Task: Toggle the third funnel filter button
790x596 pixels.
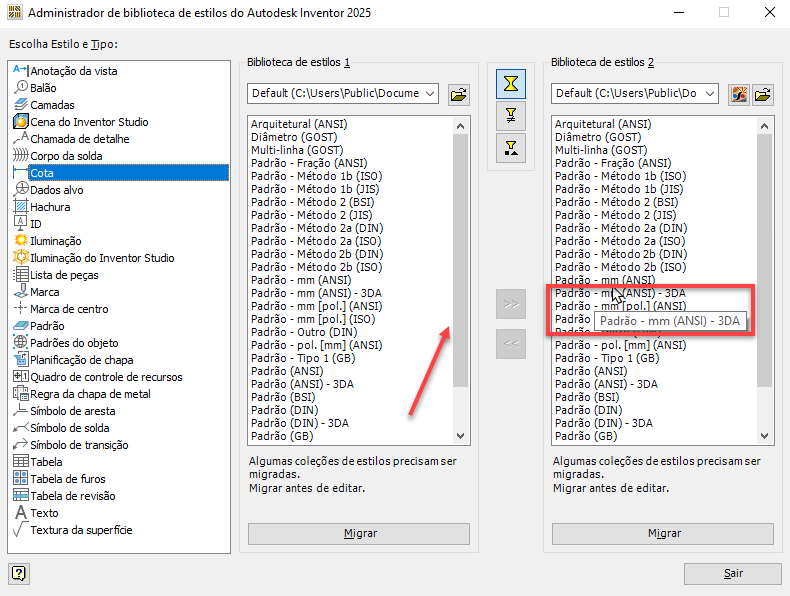Action: pyautogui.click(x=511, y=148)
